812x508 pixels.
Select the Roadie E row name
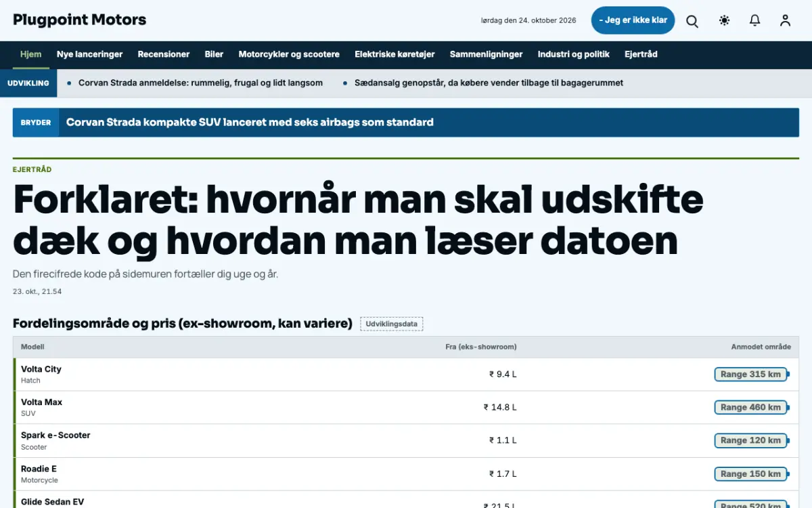point(39,469)
